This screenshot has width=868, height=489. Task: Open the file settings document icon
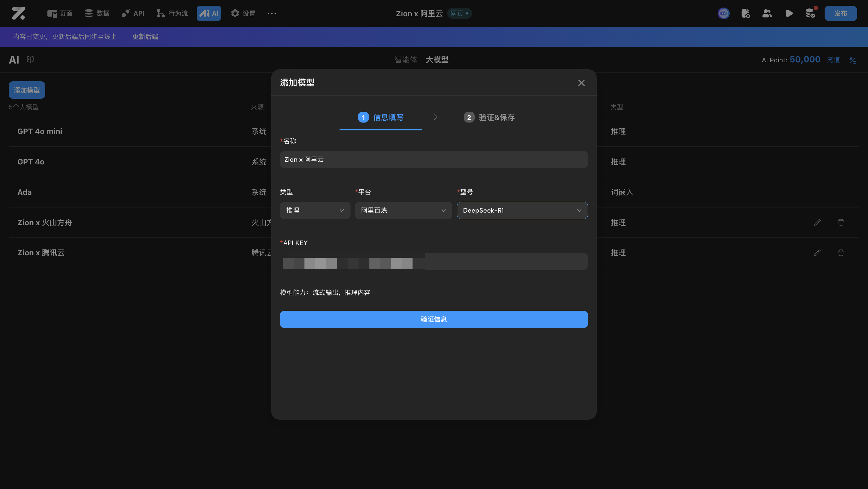pyautogui.click(x=745, y=14)
